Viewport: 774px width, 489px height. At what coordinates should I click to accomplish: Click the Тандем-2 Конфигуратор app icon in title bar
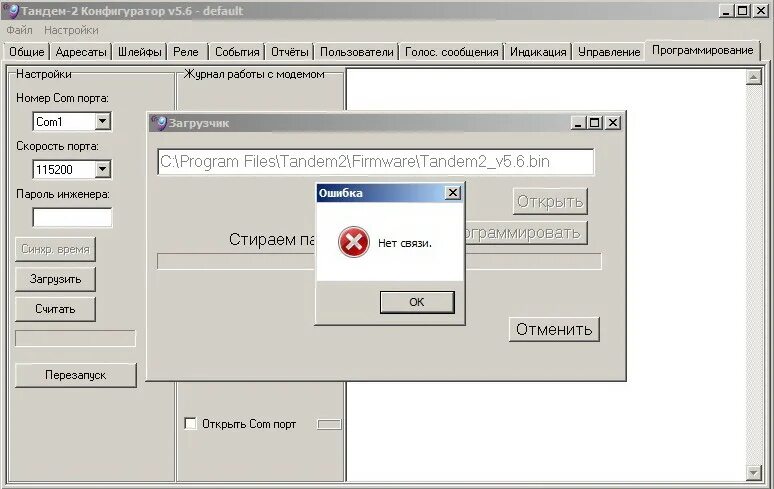point(11,11)
